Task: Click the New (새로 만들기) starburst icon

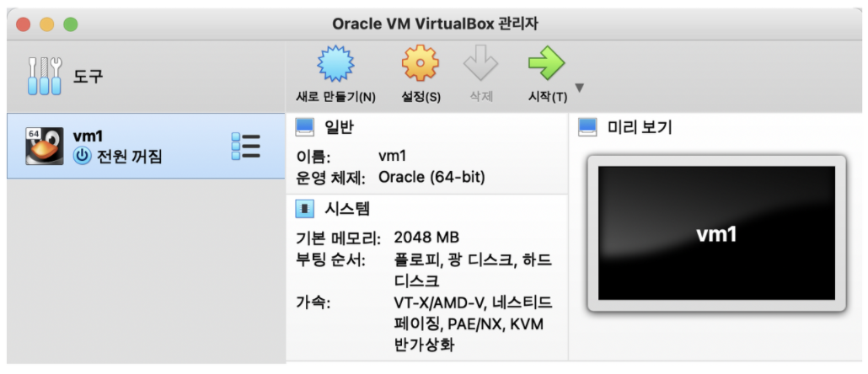Action: tap(335, 64)
